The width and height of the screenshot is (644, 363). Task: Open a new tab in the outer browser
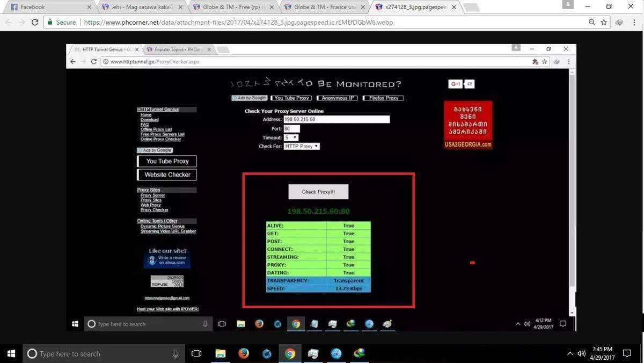pos(471,7)
